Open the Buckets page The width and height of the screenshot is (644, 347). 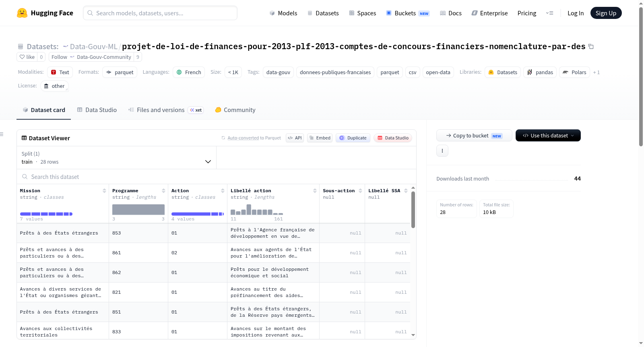point(408,13)
